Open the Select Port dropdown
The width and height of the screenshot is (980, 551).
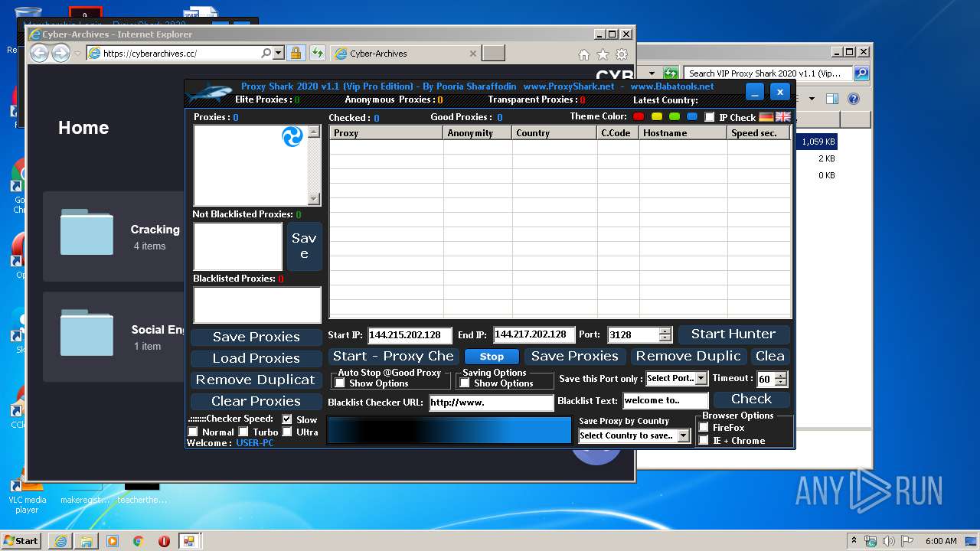pos(677,378)
